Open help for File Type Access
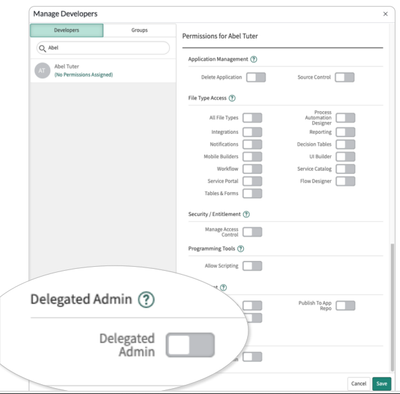The height and width of the screenshot is (394, 400). (x=232, y=98)
